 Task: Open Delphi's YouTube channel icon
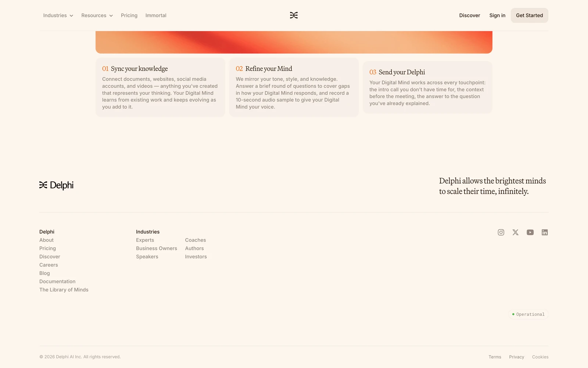tap(530, 232)
